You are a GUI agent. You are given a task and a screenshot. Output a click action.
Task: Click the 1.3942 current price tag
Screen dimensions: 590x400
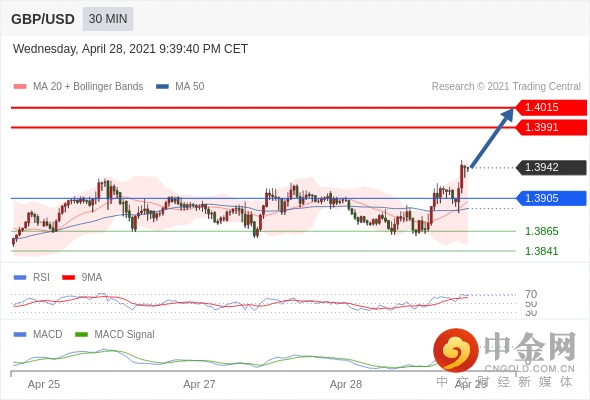(x=551, y=167)
